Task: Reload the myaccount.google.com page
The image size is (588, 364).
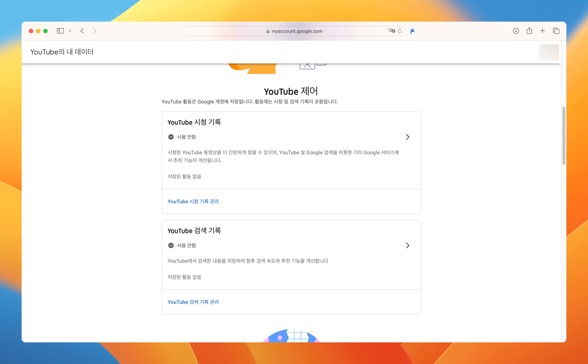Action: (x=400, y=31)
